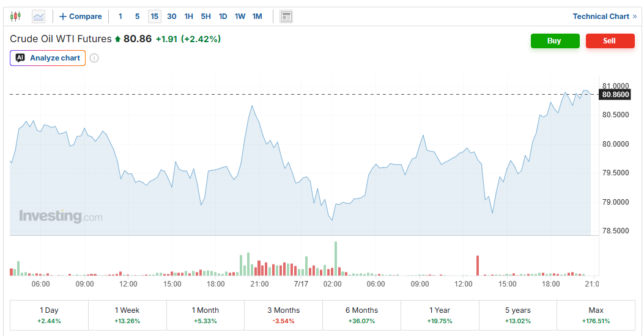Image resolution: width=644 pixels, height=336 pixels.
Task: Select the 1 minute interval
Action: (120, 16)
